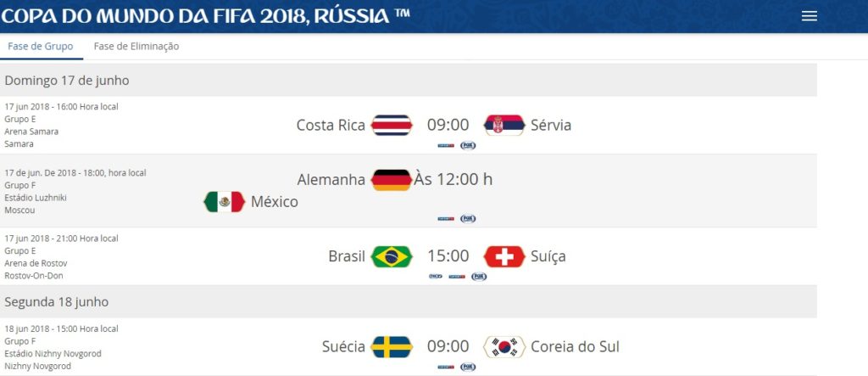The width and height of the screenshot is (868, 376).
Task: Click the Germany flag icon
Action: pyautogui.click(x=392, y=180)
